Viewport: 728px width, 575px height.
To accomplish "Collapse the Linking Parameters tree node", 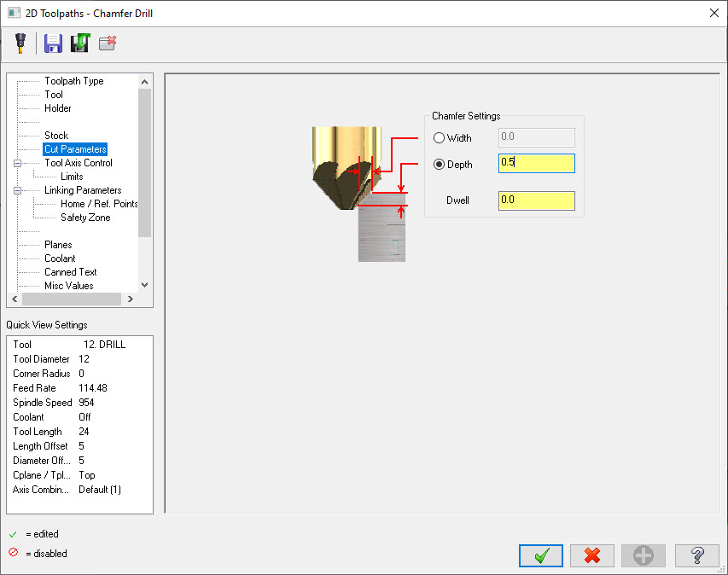I will point(16,190).
